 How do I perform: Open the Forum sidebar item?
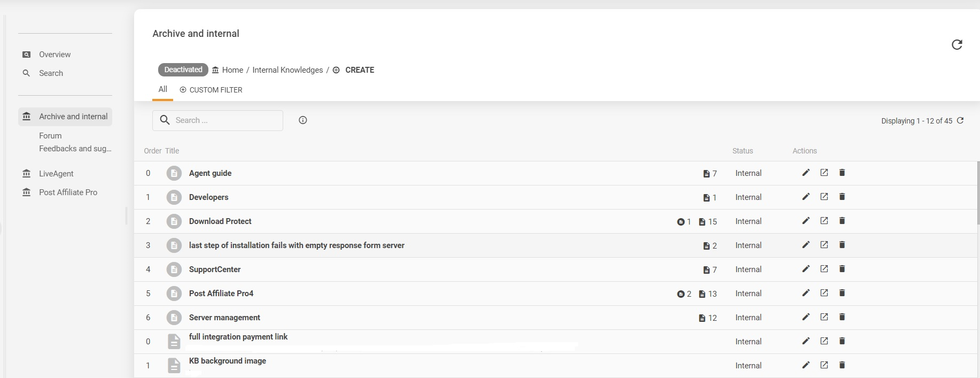pos(50,136)
